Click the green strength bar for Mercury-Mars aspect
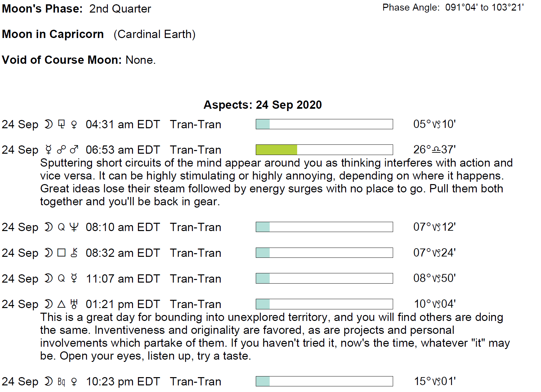The image size is (541, 392). 276,150
